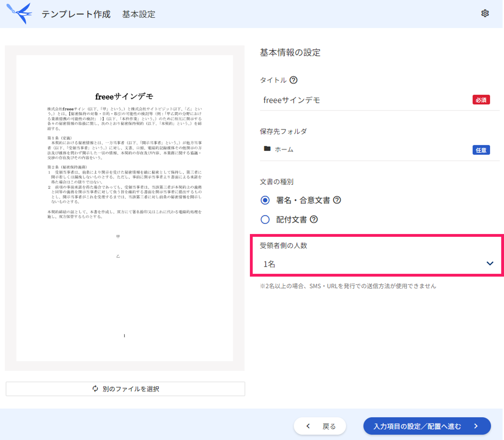The image size is (504, 440).
Task: Click the folder icon next to ホーム
Action: 267,149
